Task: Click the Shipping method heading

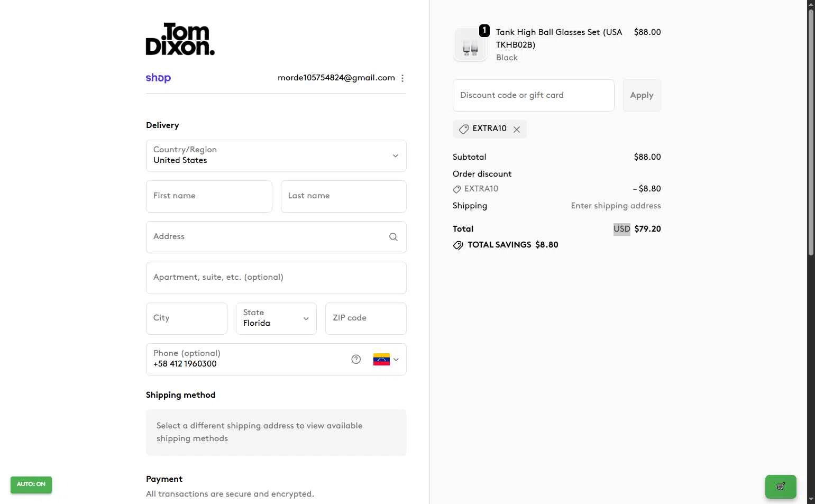Action: (x=181, y=395)
